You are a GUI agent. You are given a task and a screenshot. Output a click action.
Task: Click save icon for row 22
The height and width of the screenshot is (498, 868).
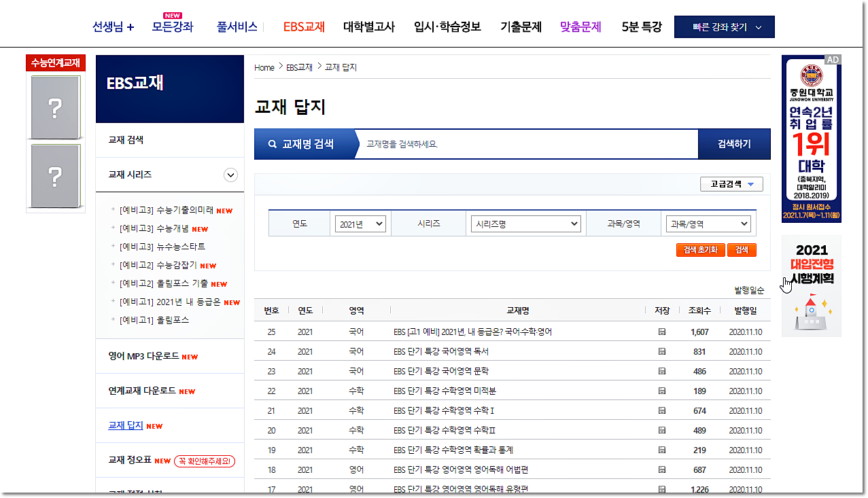point(662,391)
